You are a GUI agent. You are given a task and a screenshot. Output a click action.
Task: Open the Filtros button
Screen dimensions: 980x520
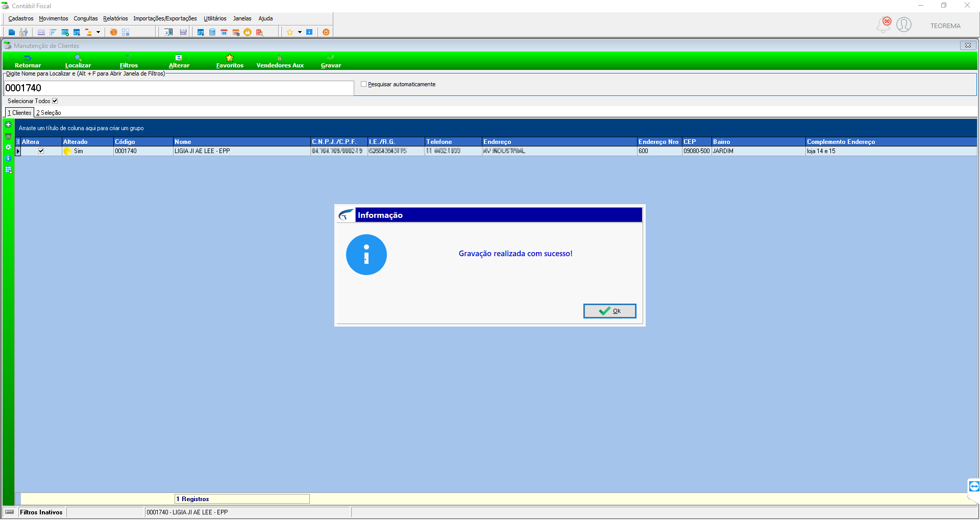coord(129,61)
